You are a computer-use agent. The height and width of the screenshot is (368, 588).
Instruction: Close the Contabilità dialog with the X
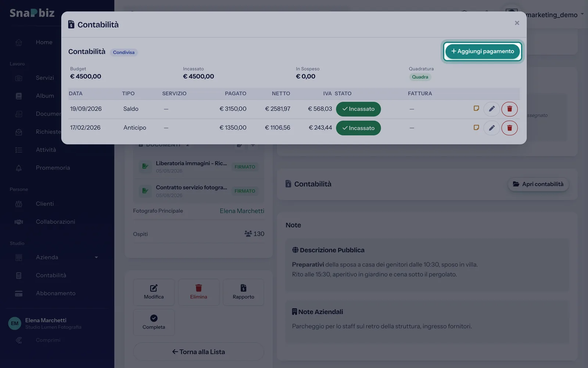517,23
